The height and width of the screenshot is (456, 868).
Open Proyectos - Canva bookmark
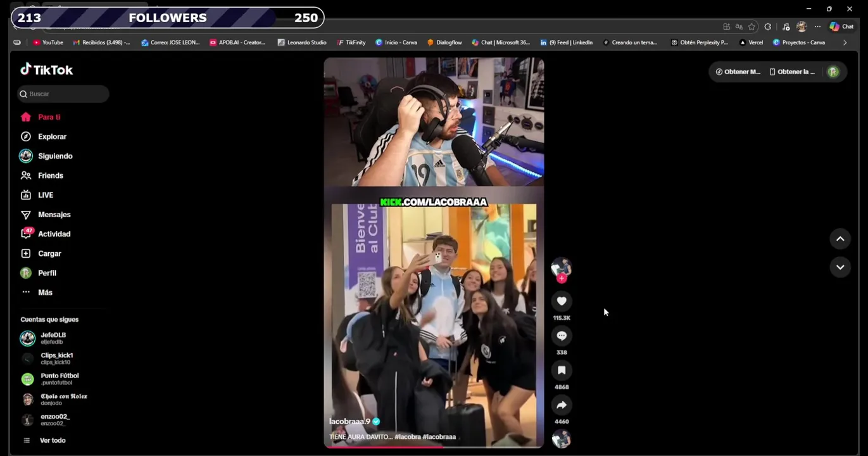tap(799, 42)
